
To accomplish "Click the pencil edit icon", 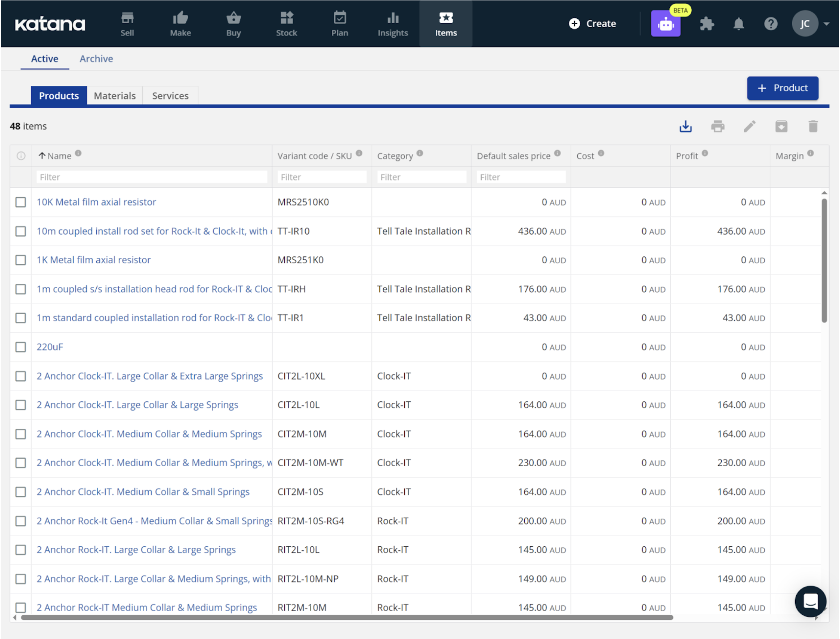I will (x=750, y=127).
